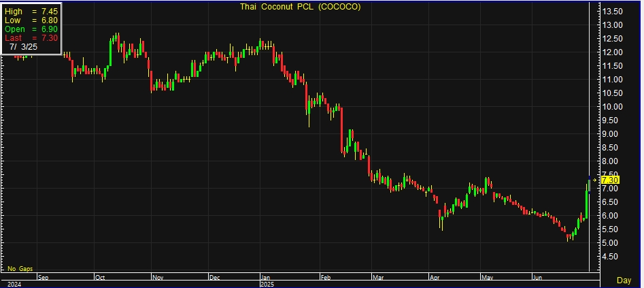Click the latest green candle near 7.30
644x288 pixels.
pos(590,185)
